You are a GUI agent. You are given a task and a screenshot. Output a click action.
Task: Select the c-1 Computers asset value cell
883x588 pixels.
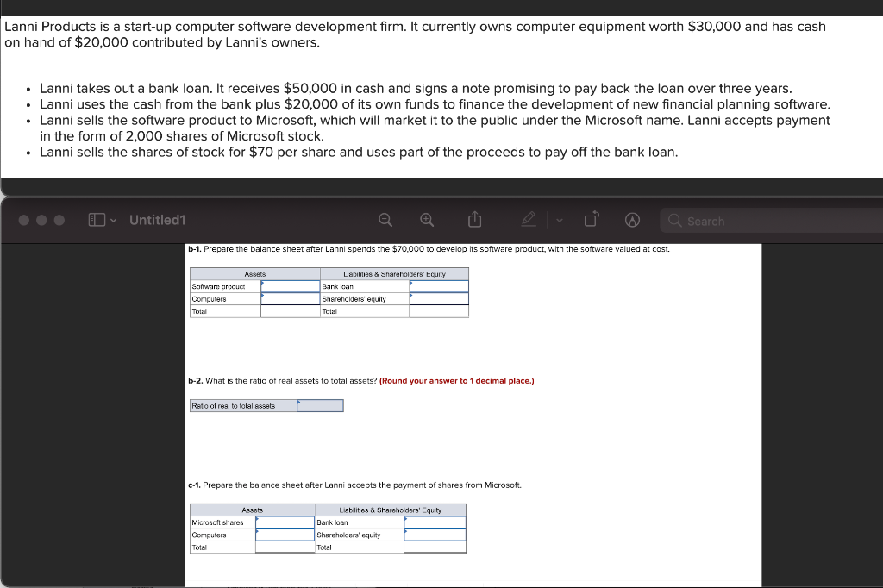(285, 535)
